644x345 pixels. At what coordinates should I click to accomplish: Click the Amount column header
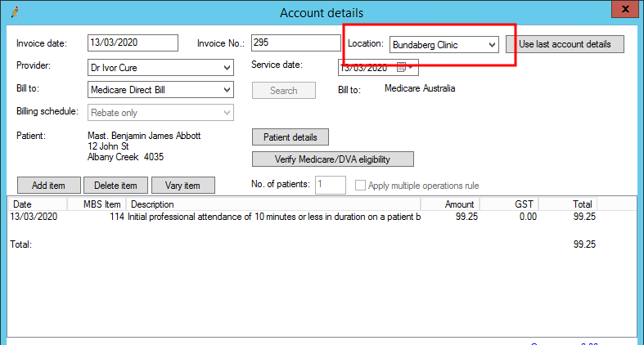pos(450,204)
